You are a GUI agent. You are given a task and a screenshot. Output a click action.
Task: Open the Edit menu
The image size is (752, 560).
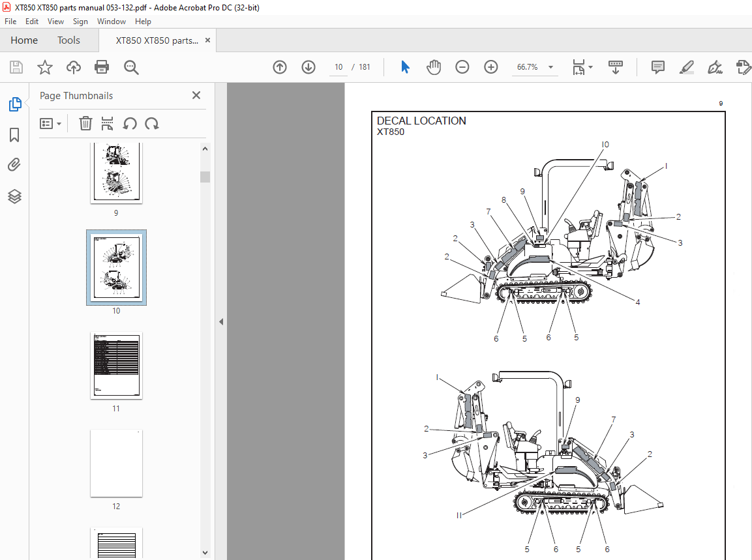pyautogui.click(x=32, y=22)
